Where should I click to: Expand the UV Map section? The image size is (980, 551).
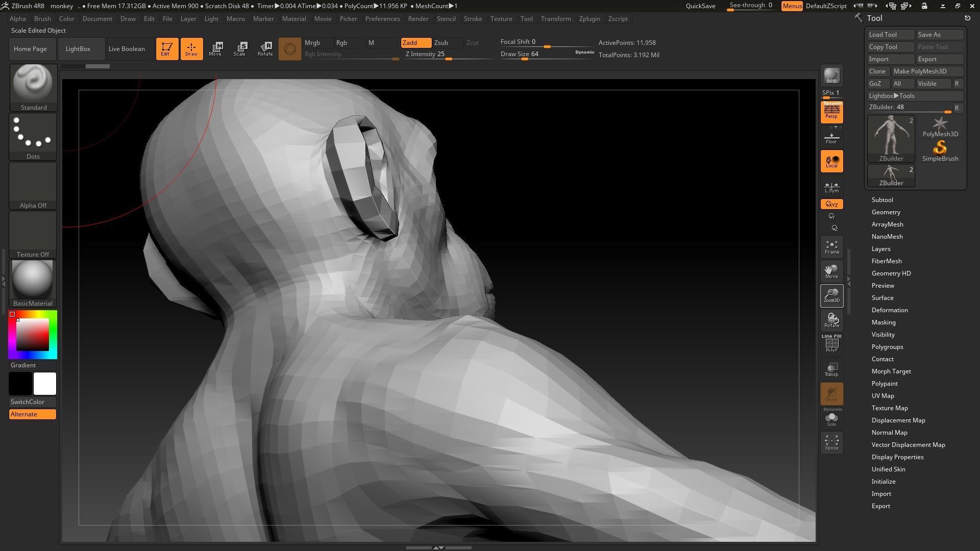point(883,396)
